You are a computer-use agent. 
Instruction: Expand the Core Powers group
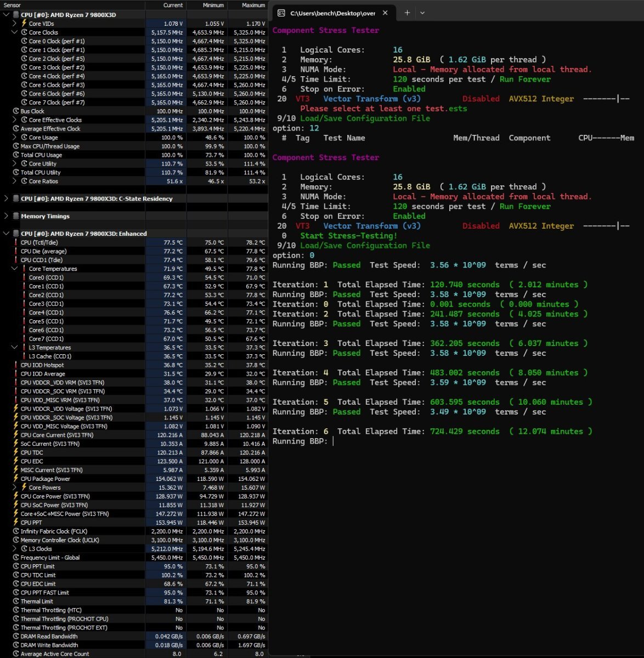14,487
